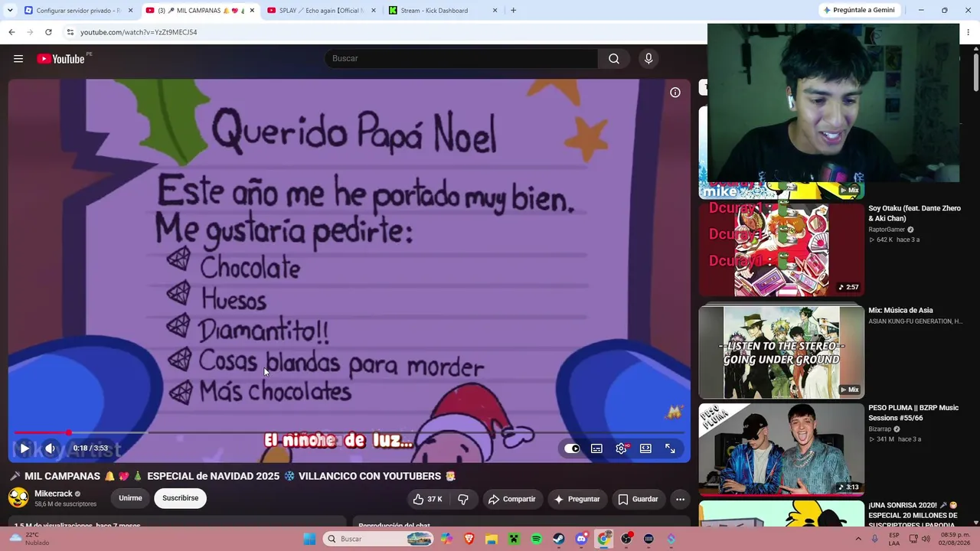Click the YouTube search magnifier button
This screenshot has height=551, width=980.
tap(614, 59)
